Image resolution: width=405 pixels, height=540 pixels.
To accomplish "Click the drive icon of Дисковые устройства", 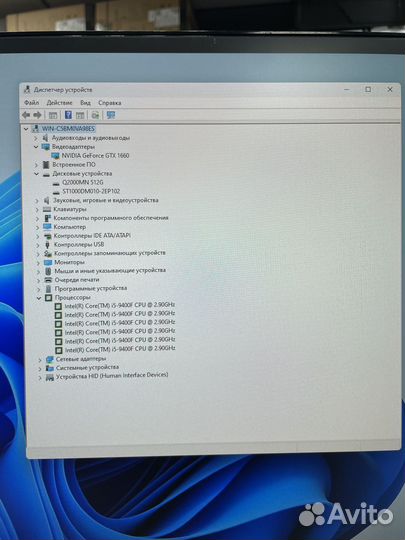I will click(46, 174).
